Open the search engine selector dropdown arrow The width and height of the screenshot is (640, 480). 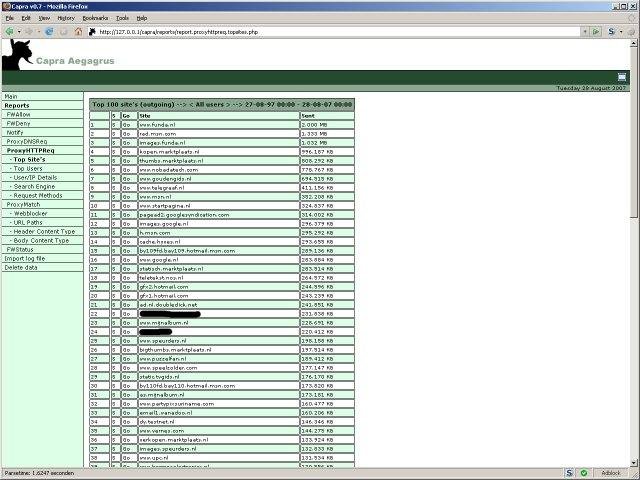621,32
